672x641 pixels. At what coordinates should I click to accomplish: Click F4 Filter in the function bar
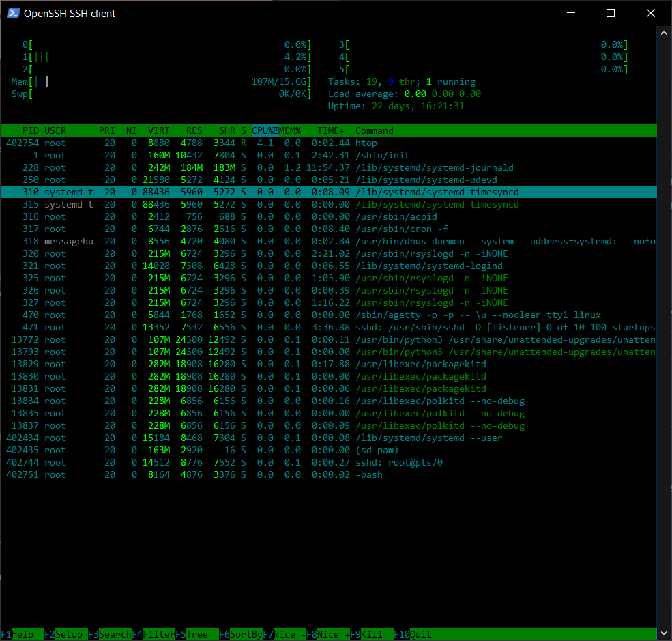[154, 634]
